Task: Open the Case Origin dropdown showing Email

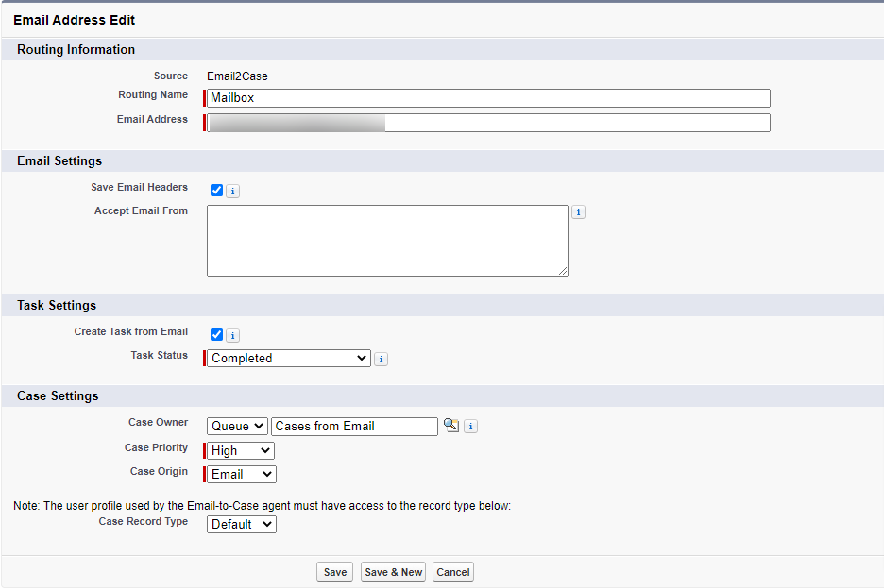Action: pyautogui.click(x=239, y=474)
